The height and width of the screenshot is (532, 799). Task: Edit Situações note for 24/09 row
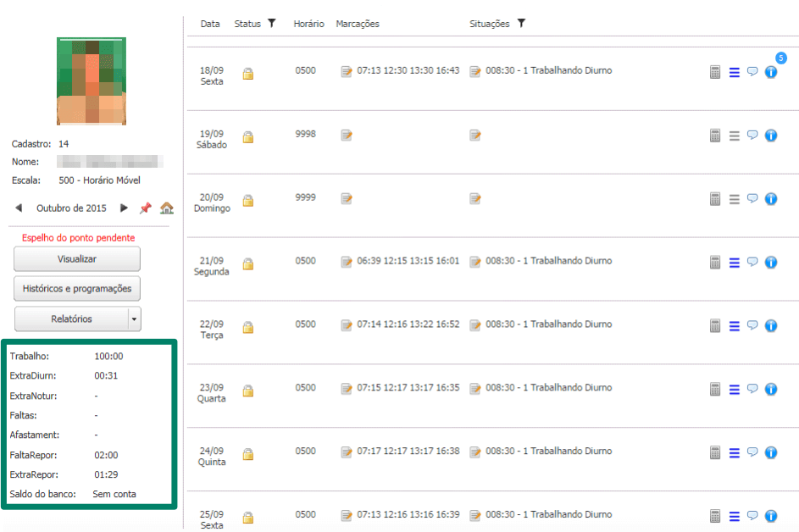(x=475, y=452)
